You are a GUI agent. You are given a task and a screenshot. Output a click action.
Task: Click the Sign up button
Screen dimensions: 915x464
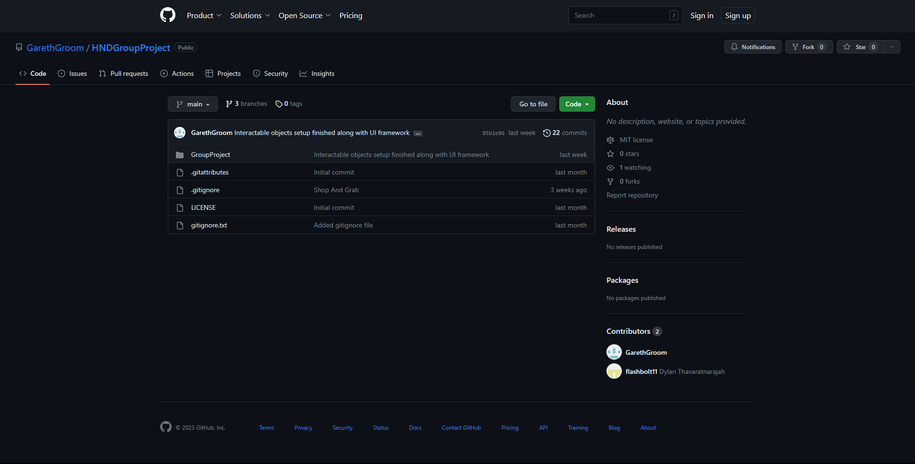(738, 16)
